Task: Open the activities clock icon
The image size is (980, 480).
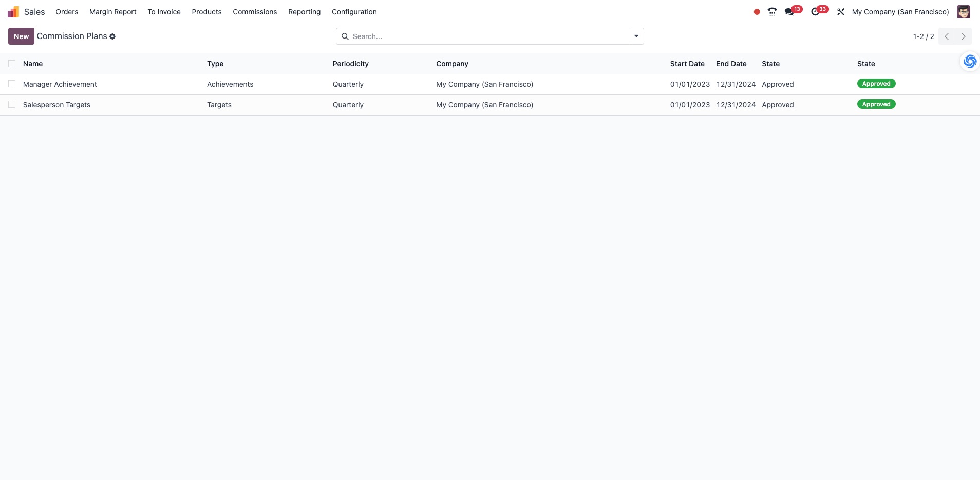Action: (815, 12)
